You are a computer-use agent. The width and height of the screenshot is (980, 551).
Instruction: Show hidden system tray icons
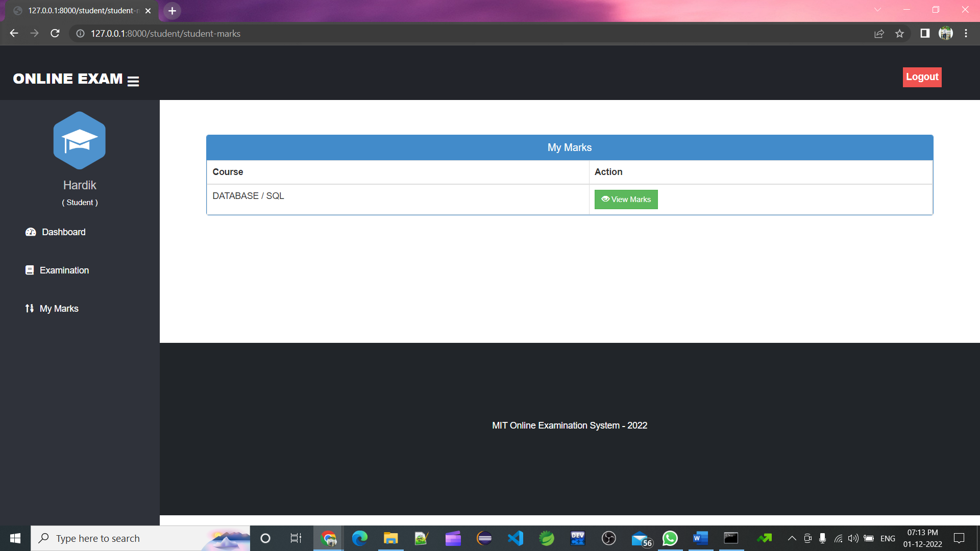pyautogui.click(x=792, y=538)
